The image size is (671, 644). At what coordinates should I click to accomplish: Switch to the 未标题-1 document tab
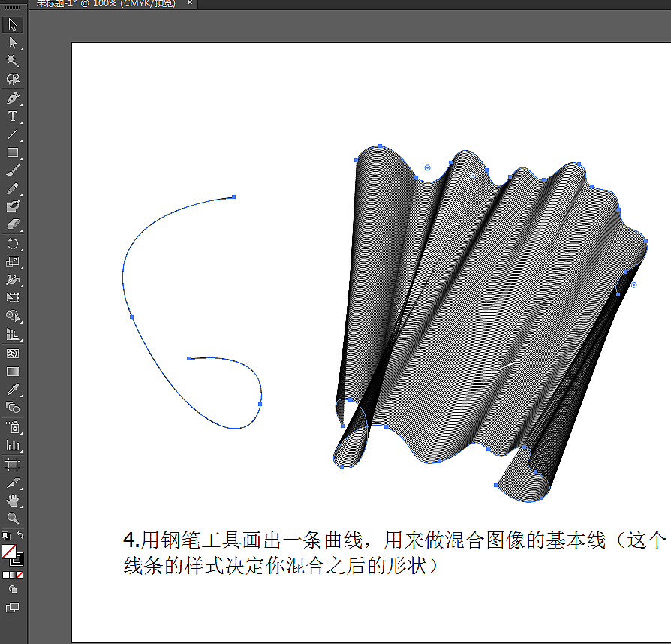(106, 4)
